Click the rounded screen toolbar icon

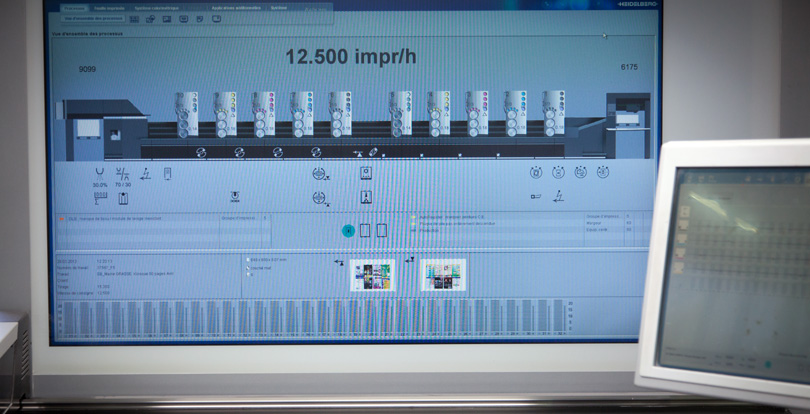[x=183, y=19]
